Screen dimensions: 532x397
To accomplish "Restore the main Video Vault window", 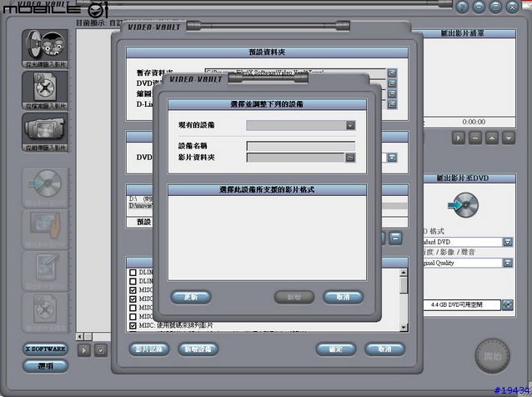I will point(495,7).
